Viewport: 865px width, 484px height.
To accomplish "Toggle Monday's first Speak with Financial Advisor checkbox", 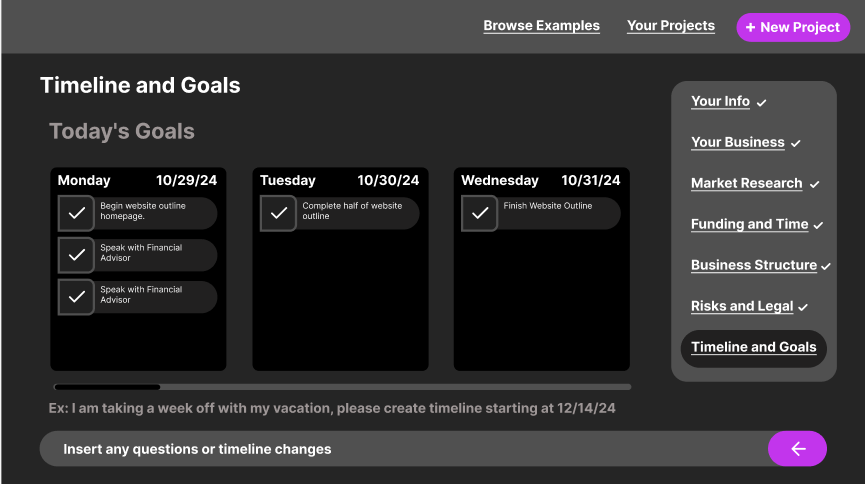I will coord(76,255).
